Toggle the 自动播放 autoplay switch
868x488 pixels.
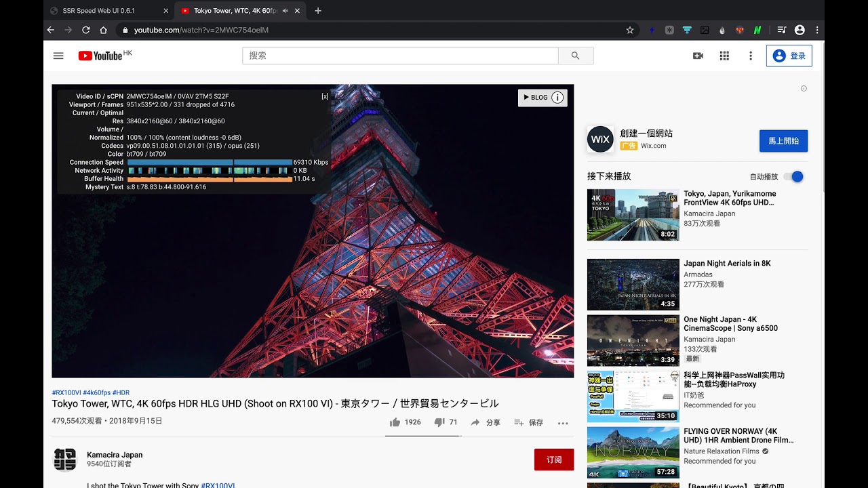(x=793, y=176)
